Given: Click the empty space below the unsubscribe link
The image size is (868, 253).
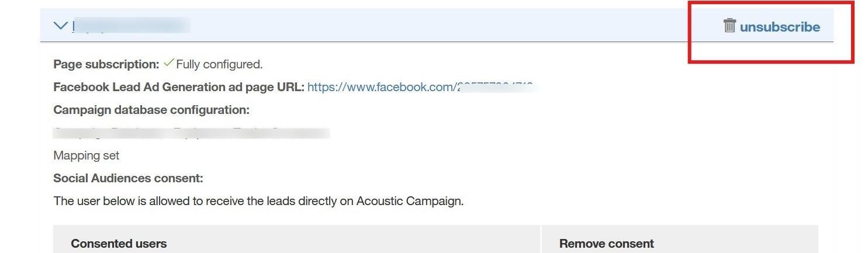Looking at the screenshot, I should click(x=772, y=50).
